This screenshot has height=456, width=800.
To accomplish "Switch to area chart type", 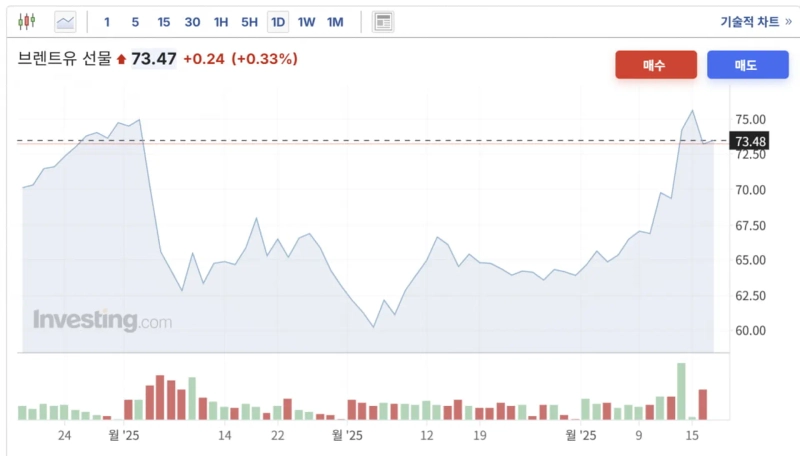I will 66,21.
